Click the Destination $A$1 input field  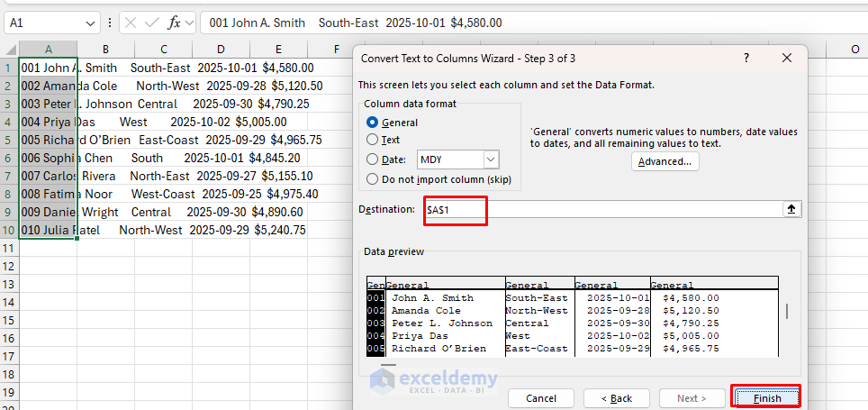[601, 209]
